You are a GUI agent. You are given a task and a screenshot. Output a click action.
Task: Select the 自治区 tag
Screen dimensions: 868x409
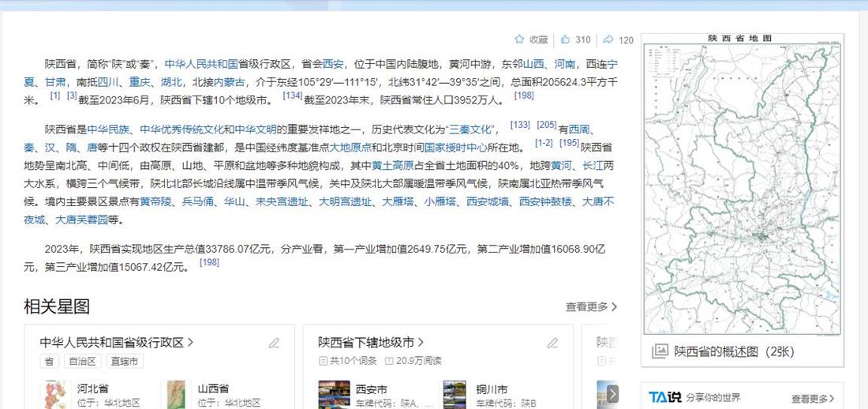pos(83,362)
